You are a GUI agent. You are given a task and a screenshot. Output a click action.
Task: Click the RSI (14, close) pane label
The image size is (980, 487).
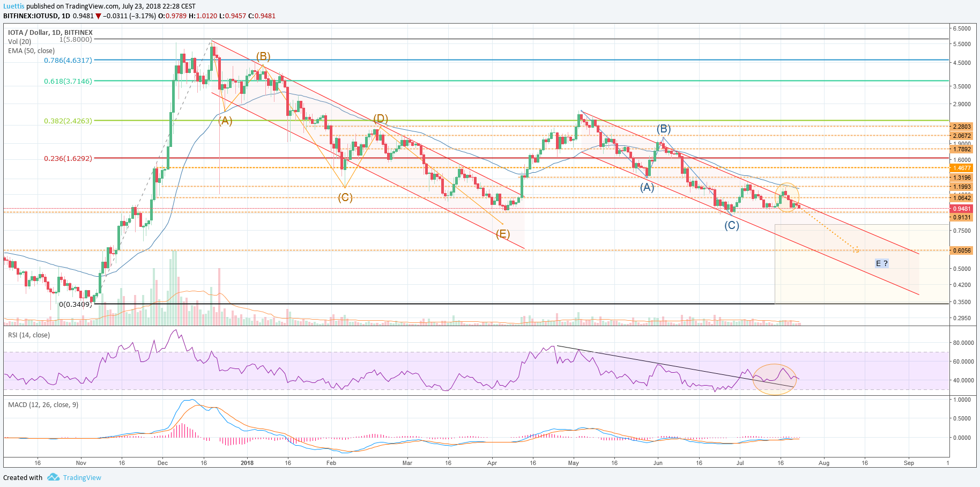29,335
